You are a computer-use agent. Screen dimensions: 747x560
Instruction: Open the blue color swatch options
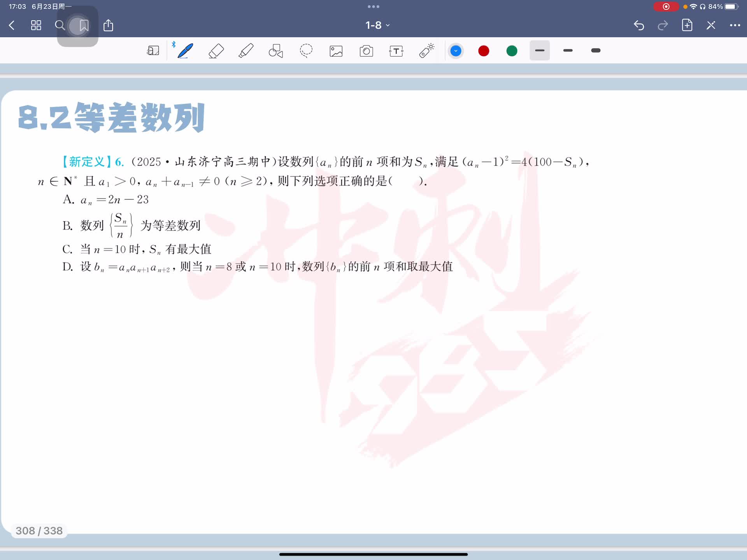point(456,51)
